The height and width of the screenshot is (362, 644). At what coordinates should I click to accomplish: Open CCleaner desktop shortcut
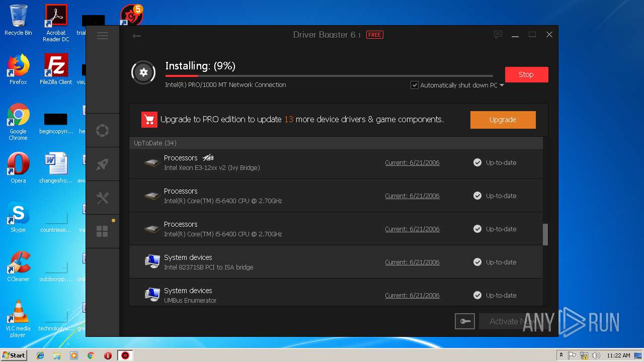[x=18, y=266]
